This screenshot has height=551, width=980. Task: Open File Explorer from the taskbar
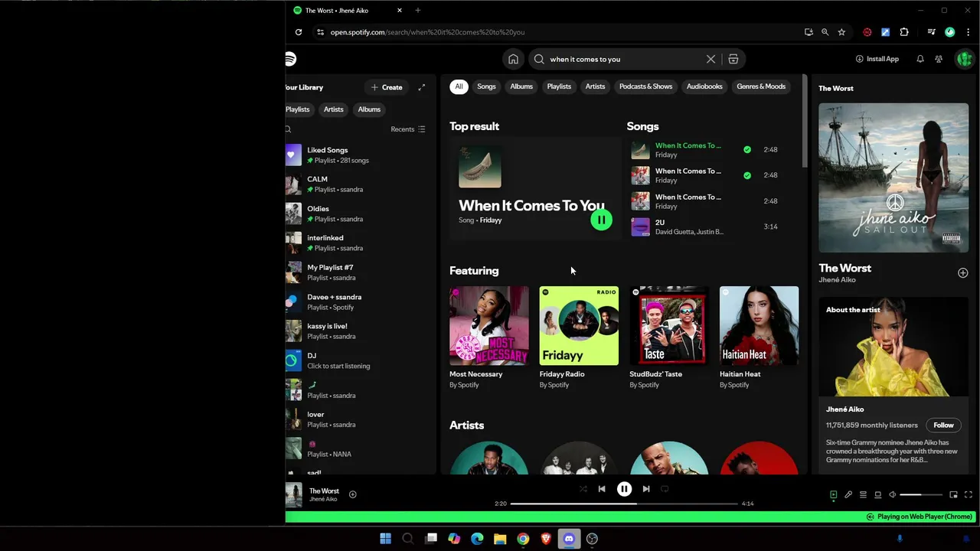(x=500, y=539)
